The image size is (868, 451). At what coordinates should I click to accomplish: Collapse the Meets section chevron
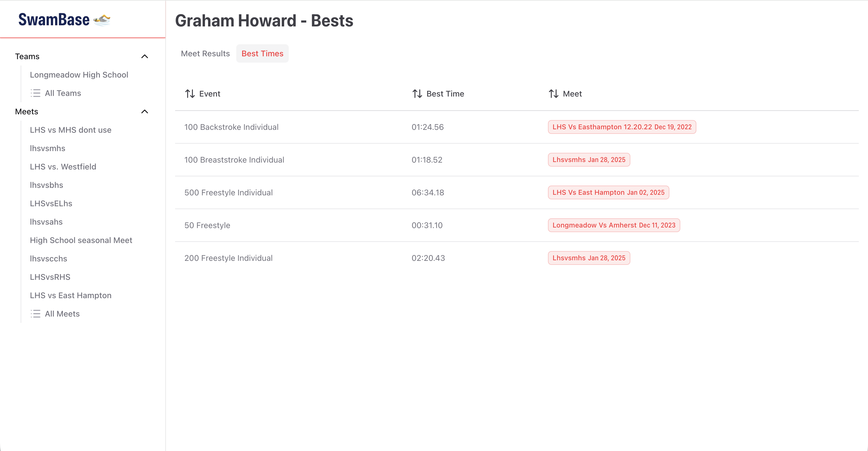coord(145,112)
